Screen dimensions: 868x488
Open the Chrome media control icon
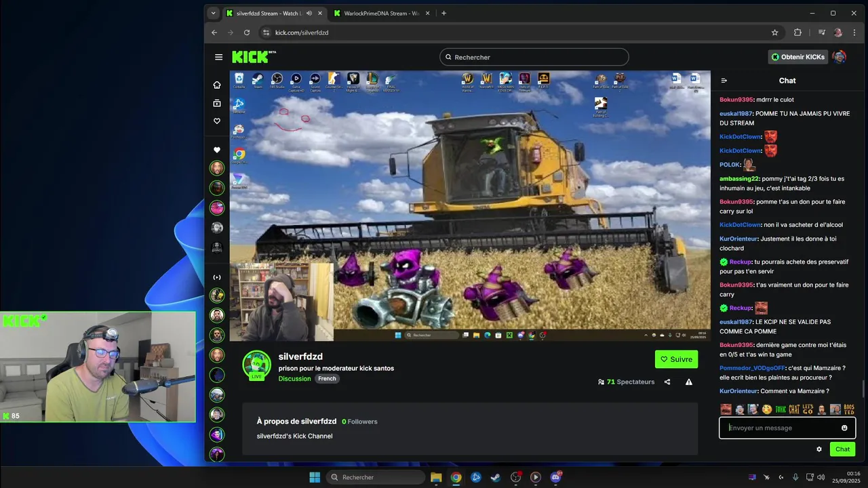821,33
